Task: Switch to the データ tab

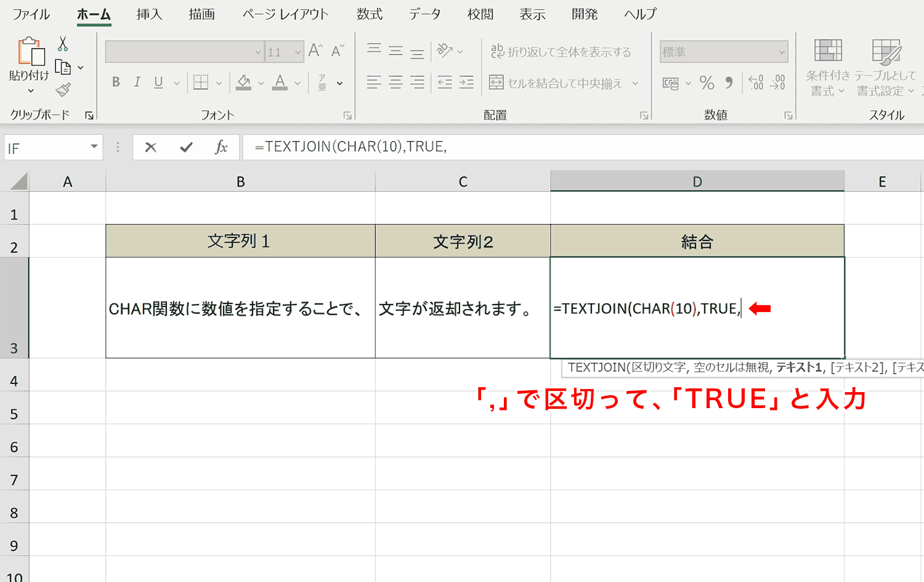Action: [425, 14]
